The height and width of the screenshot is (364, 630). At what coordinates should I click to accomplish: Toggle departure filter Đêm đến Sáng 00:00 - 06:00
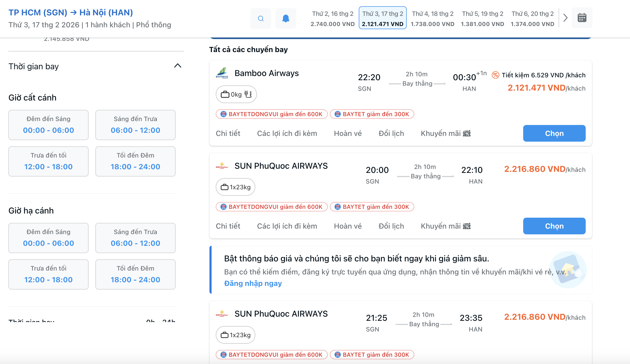(x=48, y=125)
